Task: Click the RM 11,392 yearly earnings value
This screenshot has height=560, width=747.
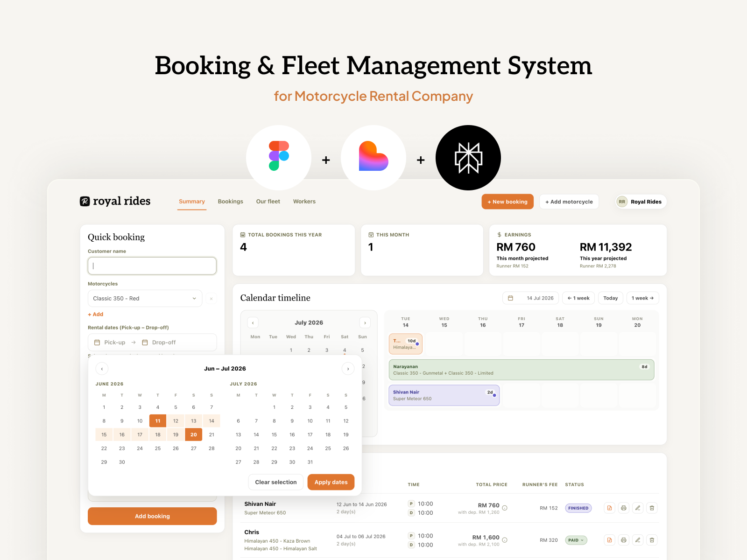Action: pos(606,247)
